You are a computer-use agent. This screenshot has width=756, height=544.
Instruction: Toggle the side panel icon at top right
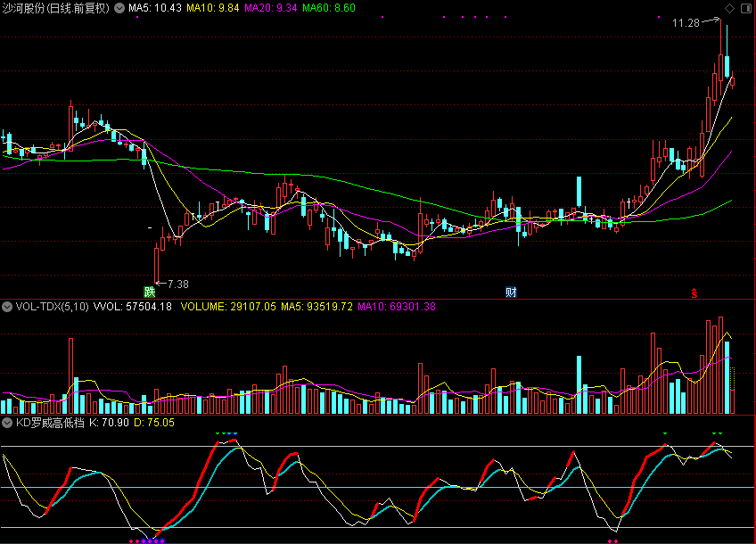(746, 8)
